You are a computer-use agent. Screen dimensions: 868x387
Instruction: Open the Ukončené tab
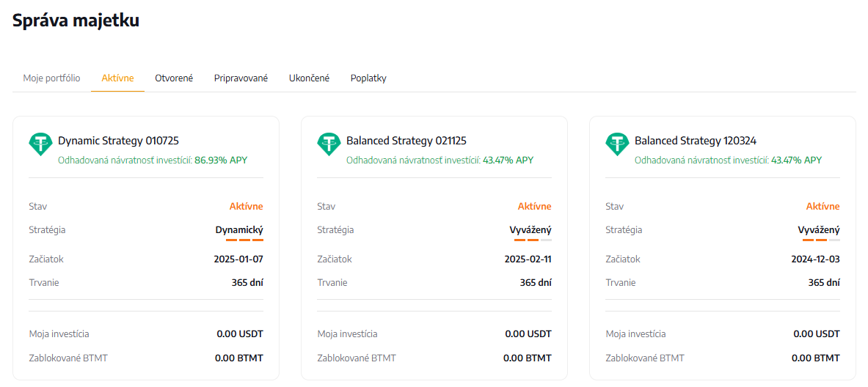309,78
